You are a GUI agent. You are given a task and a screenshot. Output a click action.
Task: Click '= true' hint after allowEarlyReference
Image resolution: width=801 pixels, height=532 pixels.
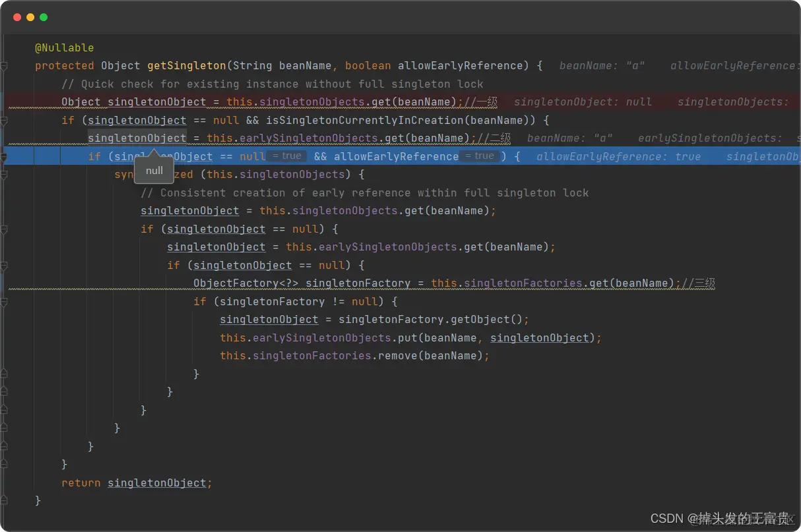[480, 156]
